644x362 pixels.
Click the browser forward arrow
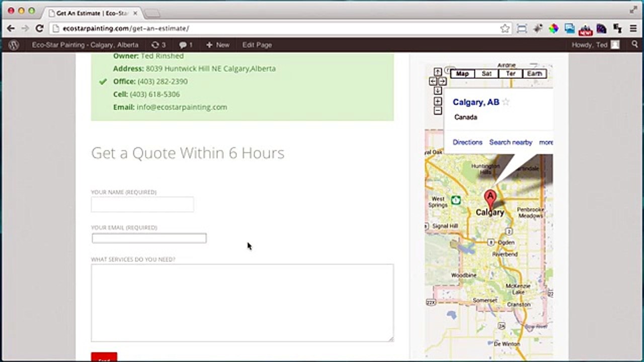[x=25, y=29]
